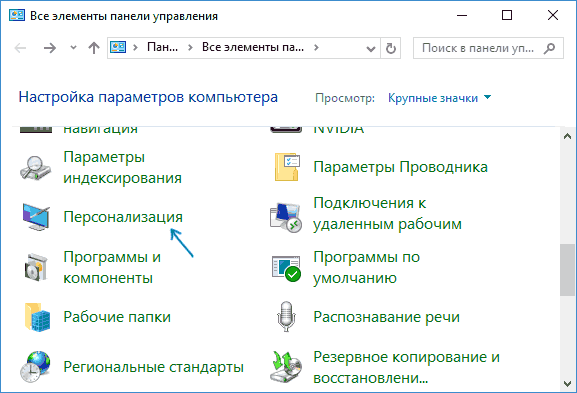Click the Распознавание речи microphone icon
Image resolution: width=577 pixels, height=393 pixels.
pyautogui.click(x=286, y=316)
